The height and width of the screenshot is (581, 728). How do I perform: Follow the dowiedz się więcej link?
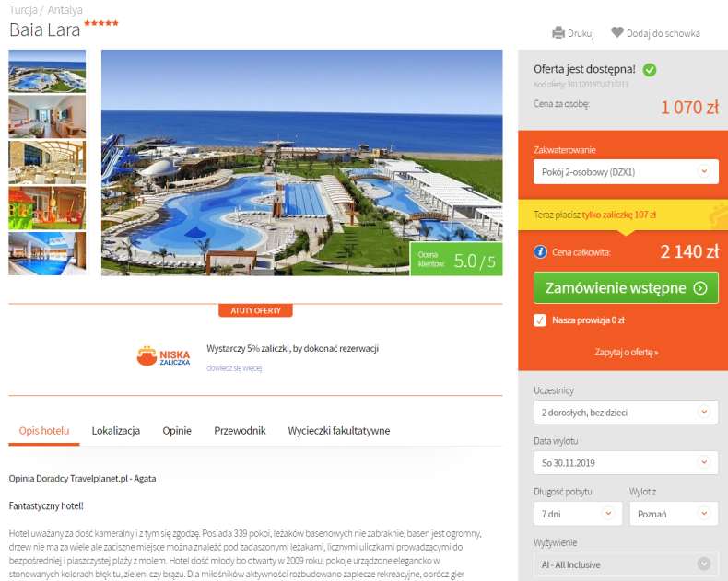coord(234,368)
